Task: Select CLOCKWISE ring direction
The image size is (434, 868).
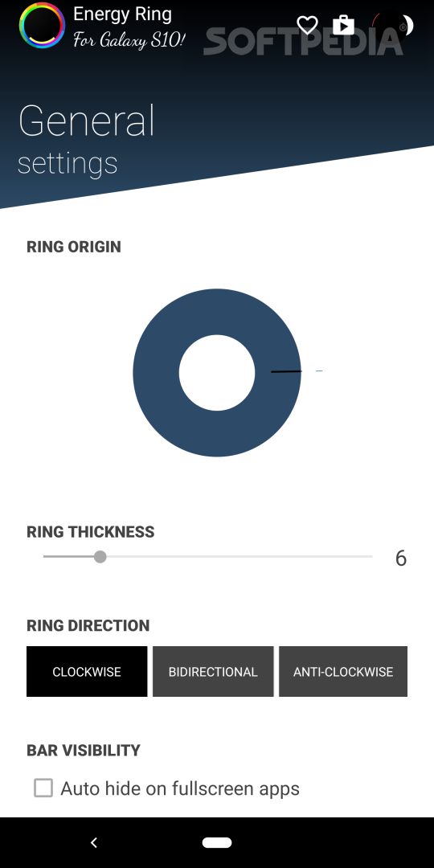Action: point(87,671)
